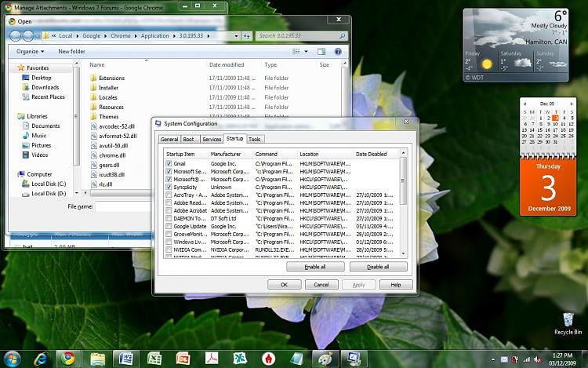Uncheck the Gmail startup item
The image size is (588, 368).
169,163
